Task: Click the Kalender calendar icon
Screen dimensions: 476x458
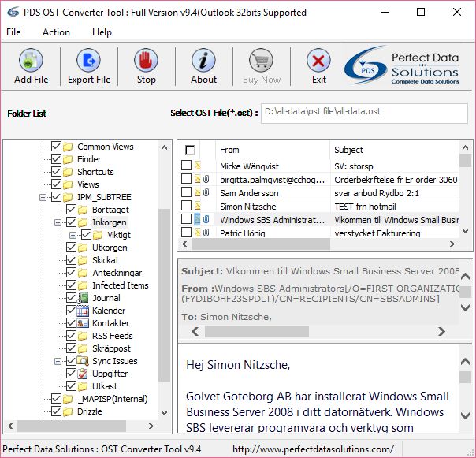Action: pos(83,311)
